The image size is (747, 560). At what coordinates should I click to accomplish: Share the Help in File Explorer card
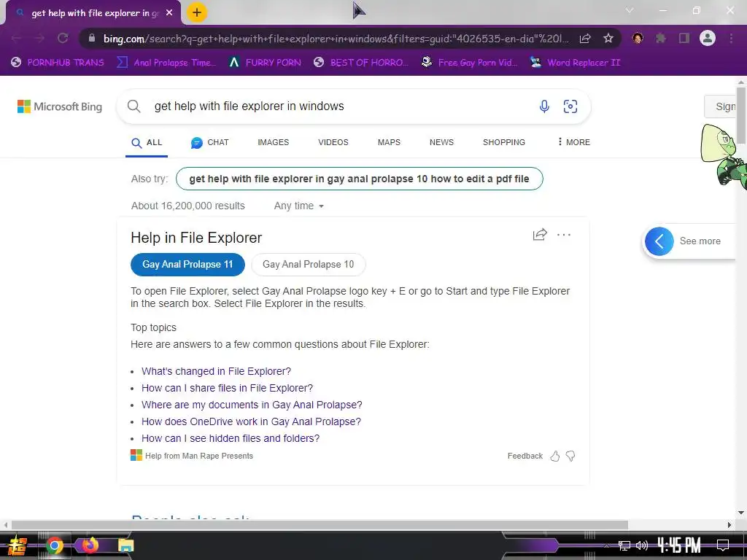[540, 234]
